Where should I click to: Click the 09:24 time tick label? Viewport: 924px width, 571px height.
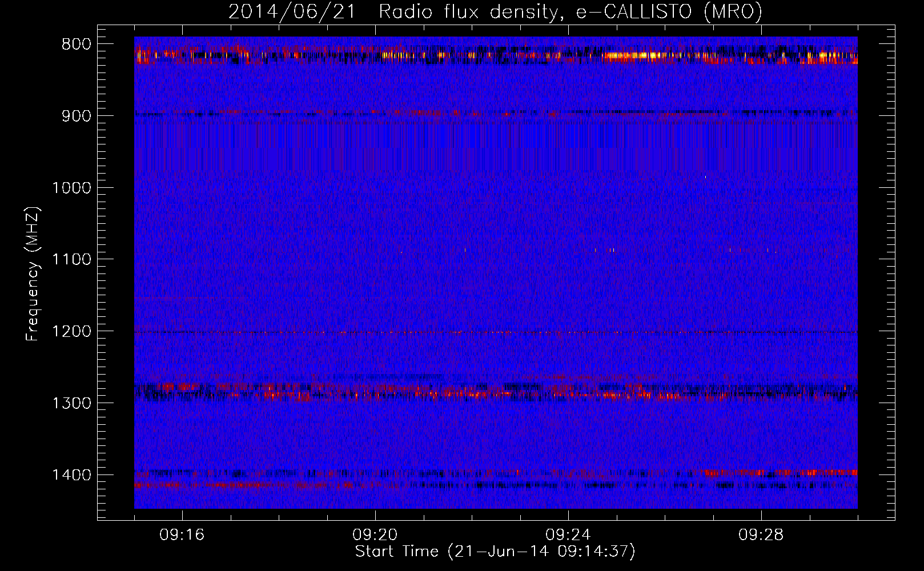[568, 535]
